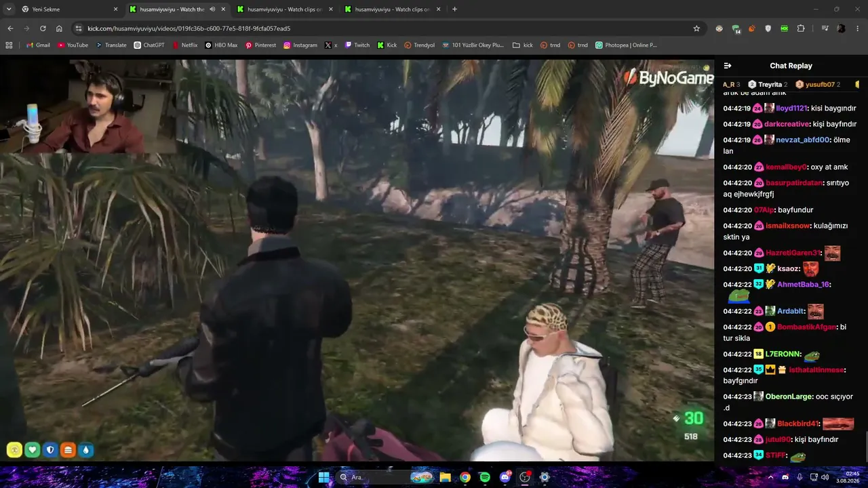
Task: Collapse the Chat Replay panel
Action: pos(728,66)
